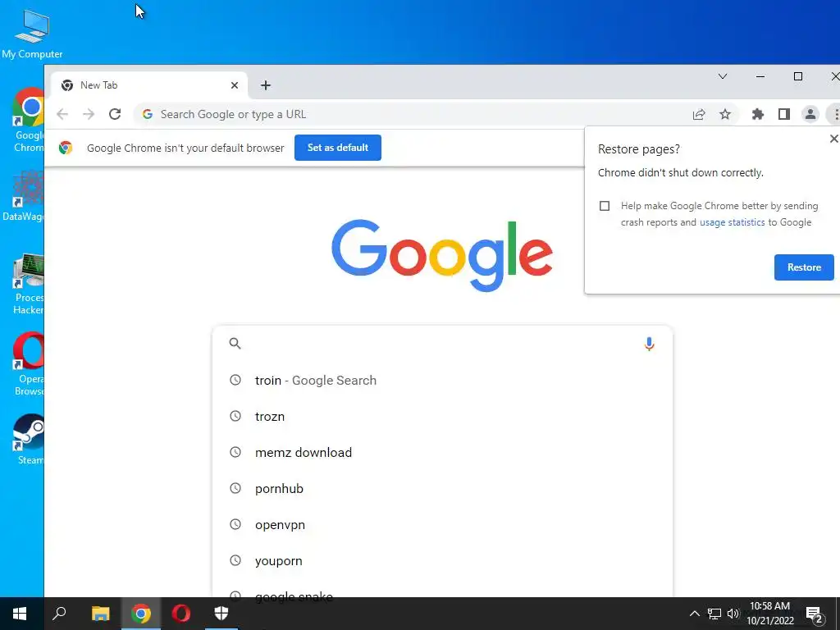Click Set as default button
The width and height of the screenshot is (840, 630).
pyautogui.click(x=337, y=148)
